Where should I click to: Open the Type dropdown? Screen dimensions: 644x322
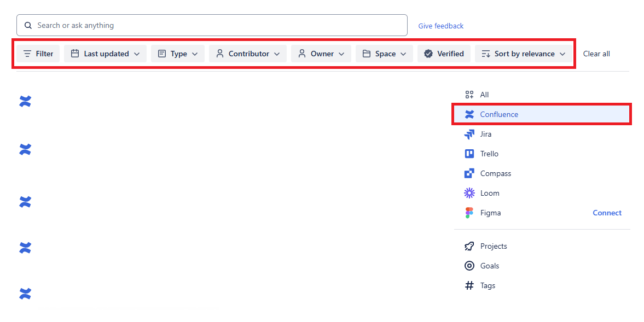pyautogui.click(x=178, y=54)
